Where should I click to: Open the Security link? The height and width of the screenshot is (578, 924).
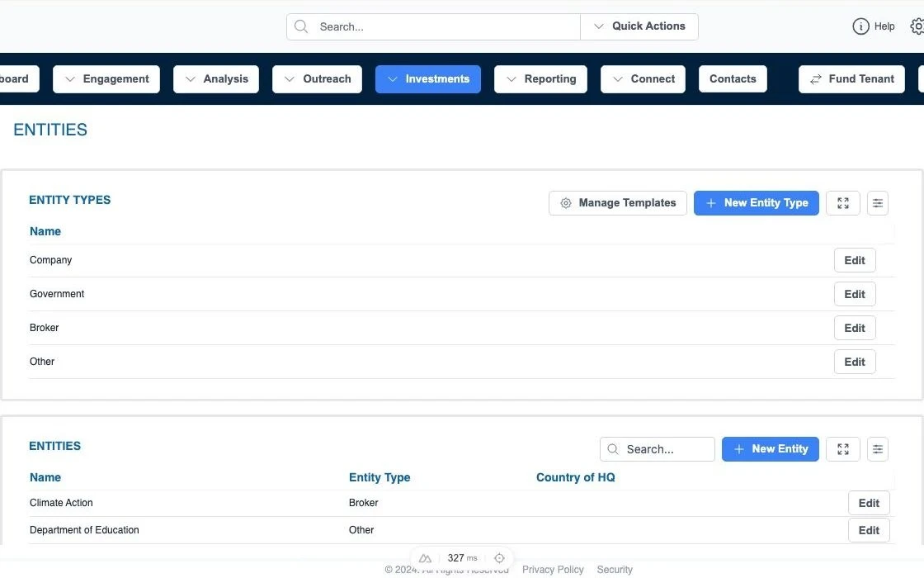pos(615,570)
